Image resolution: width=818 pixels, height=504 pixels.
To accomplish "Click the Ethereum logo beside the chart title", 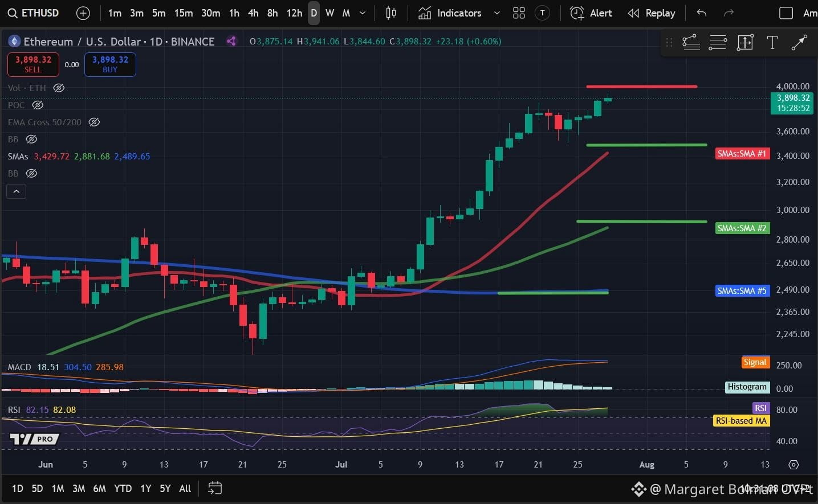I will [x=14, y=41].
